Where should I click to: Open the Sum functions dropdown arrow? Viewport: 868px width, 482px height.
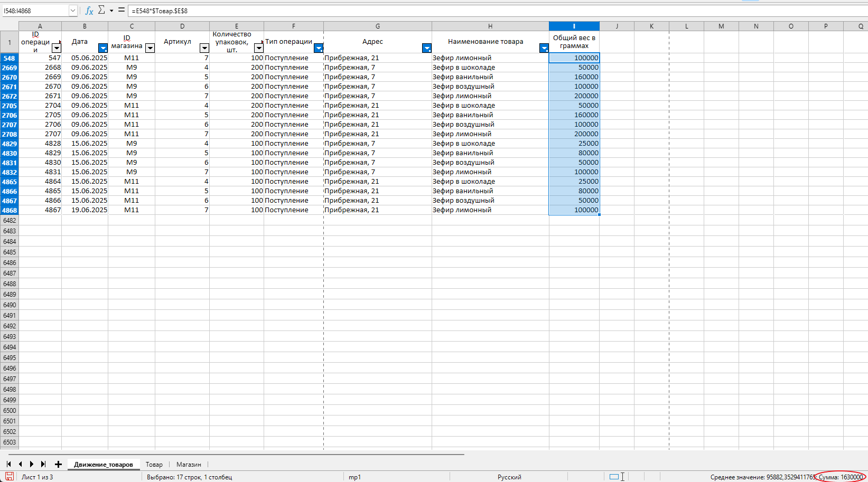pos(111,11)
